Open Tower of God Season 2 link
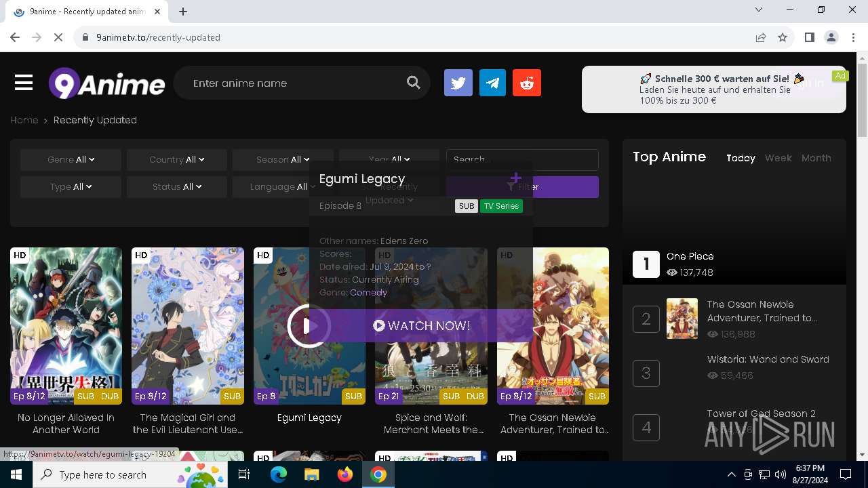Viewport: 868px width, 488px height. tap(761, 413)
